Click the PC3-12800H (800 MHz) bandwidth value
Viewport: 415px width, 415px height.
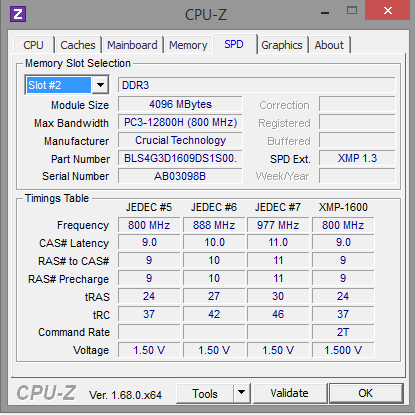(x=180, y=122)
